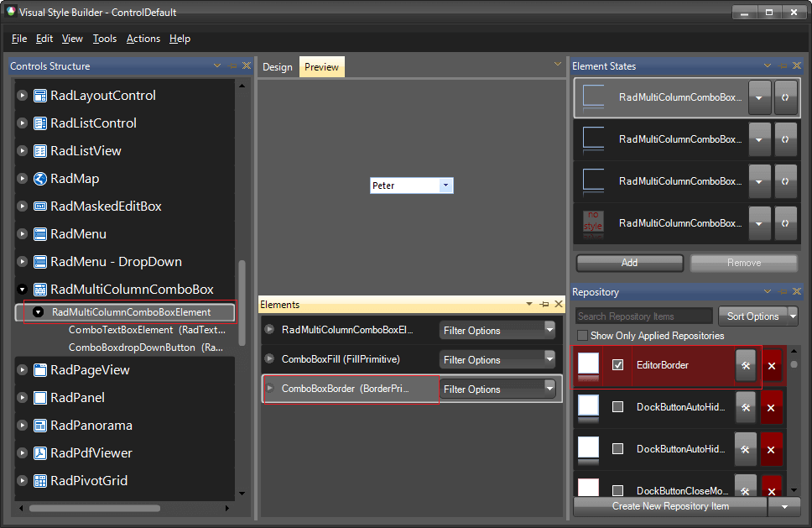Viewport: 812px width, 528px height.
Task: Delete the first DockButtonAutoHid repository item
Action: (771, 408)
